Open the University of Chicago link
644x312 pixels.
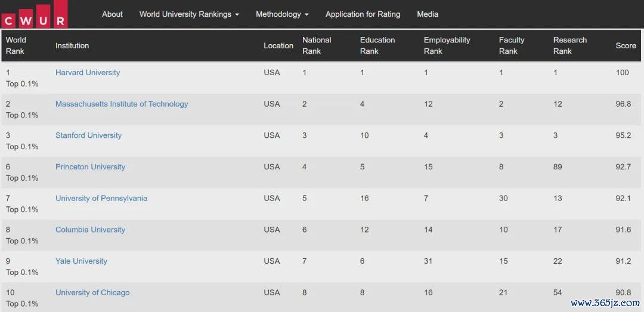click(92, 292)
